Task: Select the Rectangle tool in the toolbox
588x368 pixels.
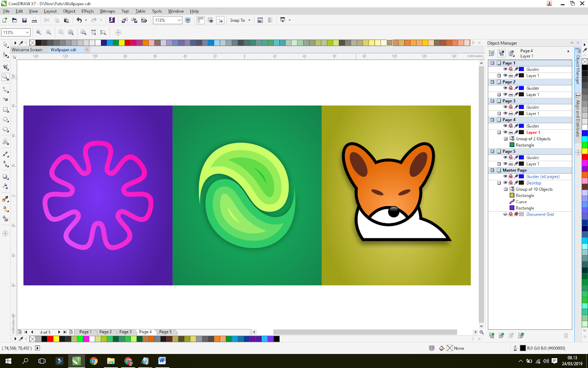Action: pyautogui.click(x=6, y=110)
